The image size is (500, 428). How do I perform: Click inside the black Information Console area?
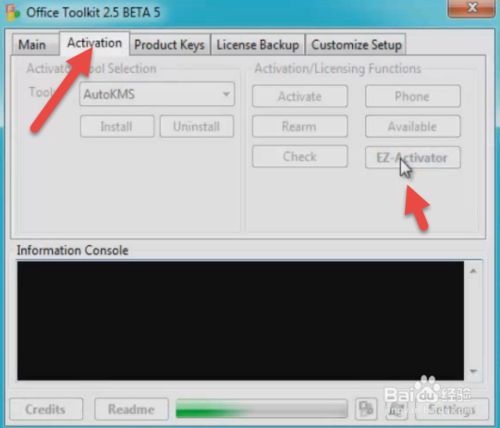click(x=240, y=321)
